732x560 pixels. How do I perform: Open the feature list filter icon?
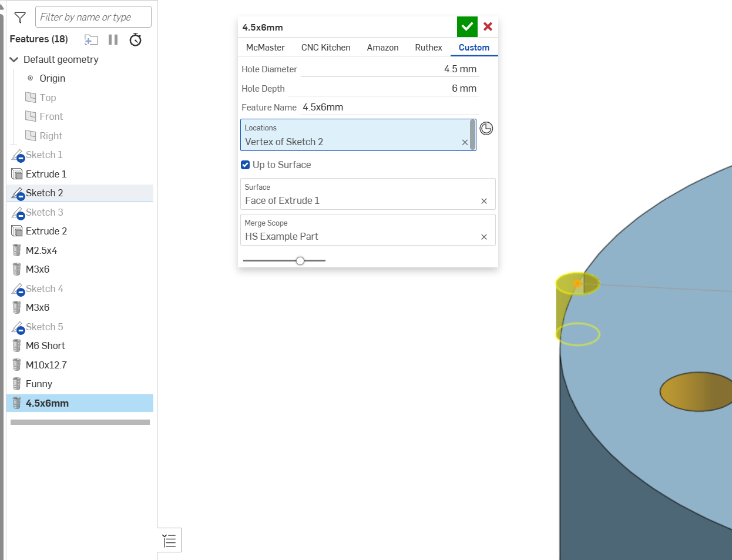[20, 18]
